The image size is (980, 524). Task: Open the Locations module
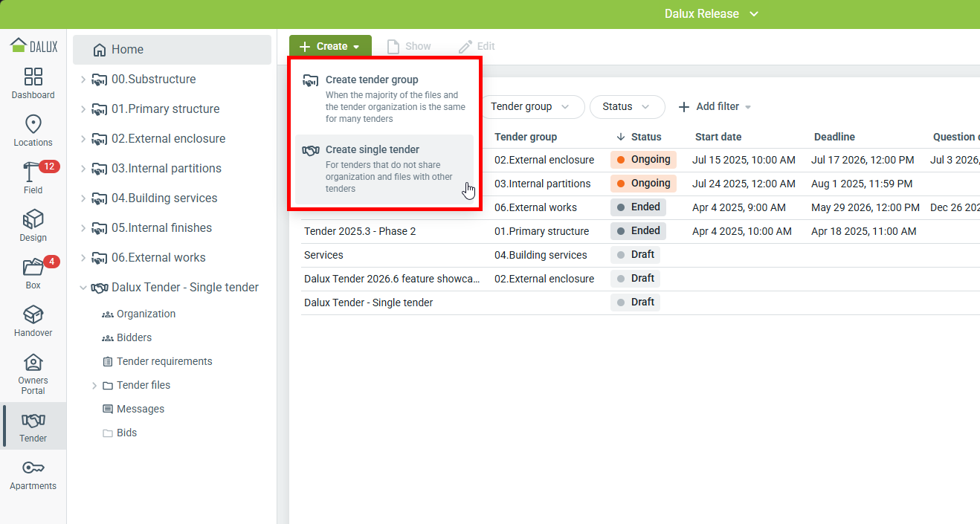point(33,131)
